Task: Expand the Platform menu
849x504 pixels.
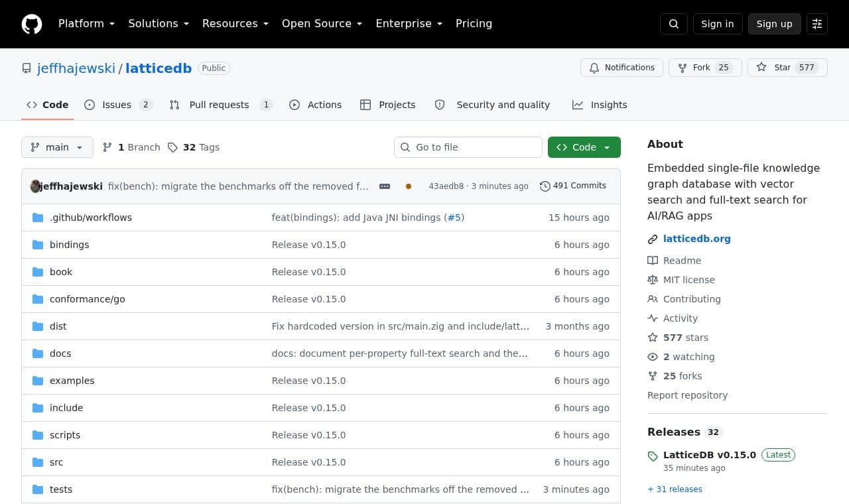Action: (87, 24)
